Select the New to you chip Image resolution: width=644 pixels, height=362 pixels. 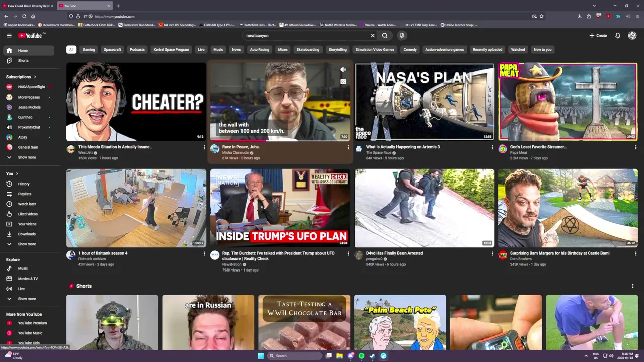[x=542, y=49]
